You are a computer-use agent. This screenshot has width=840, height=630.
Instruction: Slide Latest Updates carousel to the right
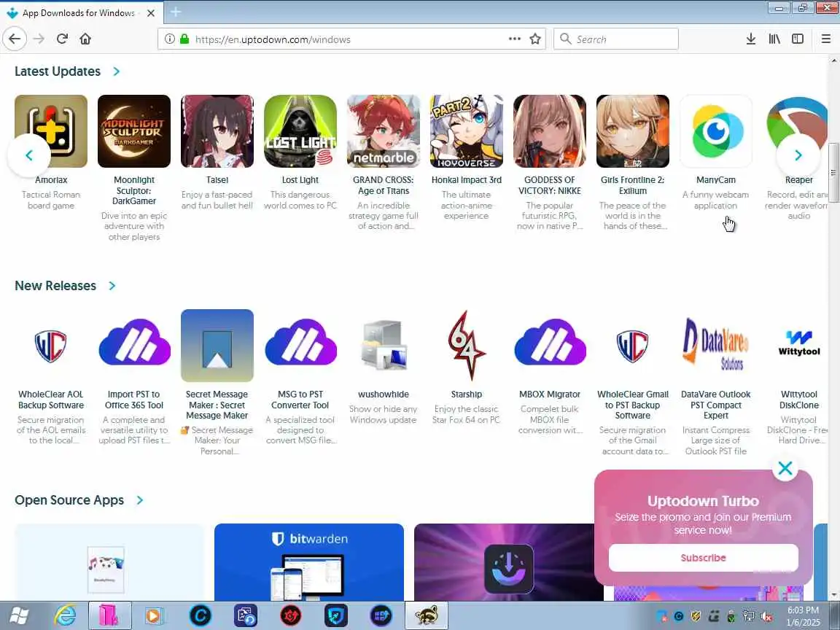[x=798, y=155]
